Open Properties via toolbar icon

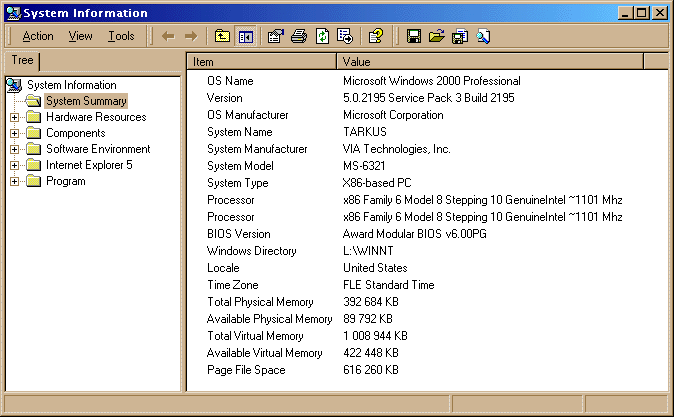pyautogui.click(x=276, y=36)
